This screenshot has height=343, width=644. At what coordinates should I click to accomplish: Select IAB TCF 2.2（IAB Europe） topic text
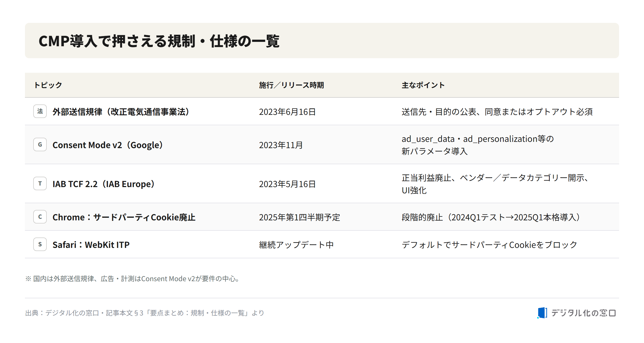pos(104,184)
